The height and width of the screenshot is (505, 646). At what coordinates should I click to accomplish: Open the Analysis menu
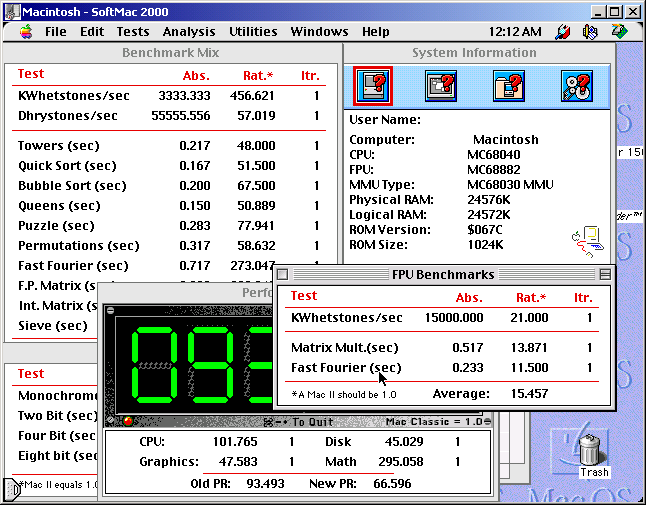[189, 32]
